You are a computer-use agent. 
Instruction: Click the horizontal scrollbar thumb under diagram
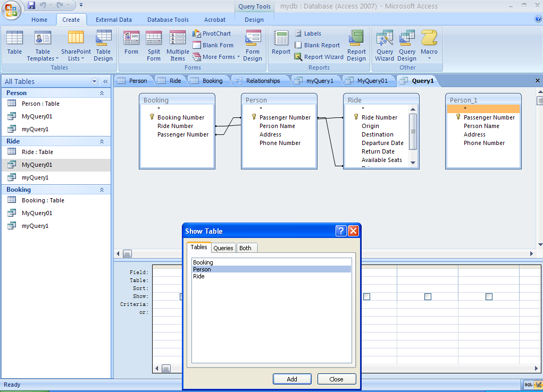[127, 254]
